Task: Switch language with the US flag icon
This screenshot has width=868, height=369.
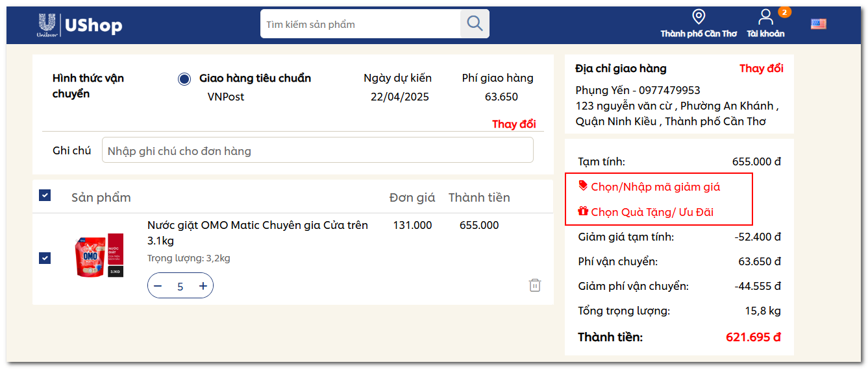Action: [x=819, y=24]
